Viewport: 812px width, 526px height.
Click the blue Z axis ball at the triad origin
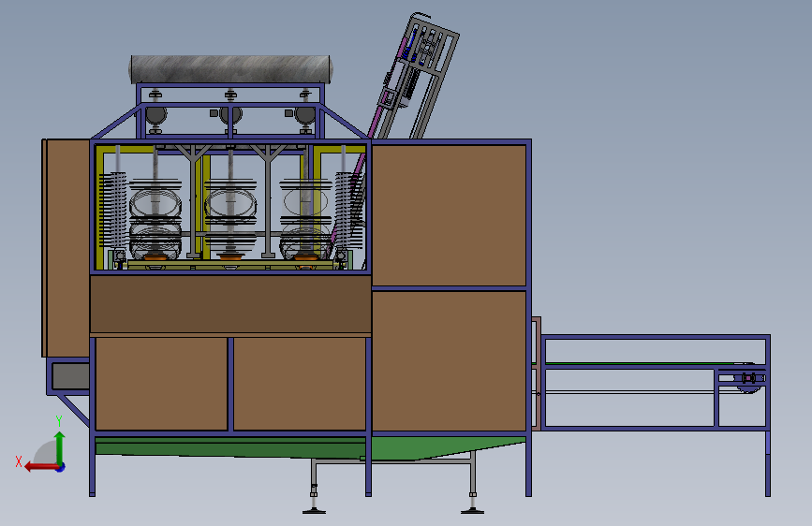point(61,467)
